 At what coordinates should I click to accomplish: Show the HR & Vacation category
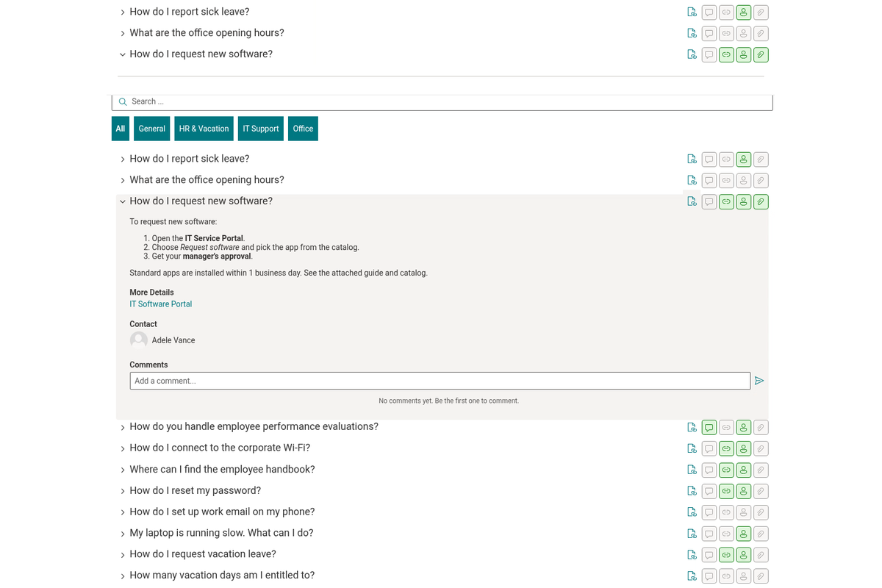(204, 129)
